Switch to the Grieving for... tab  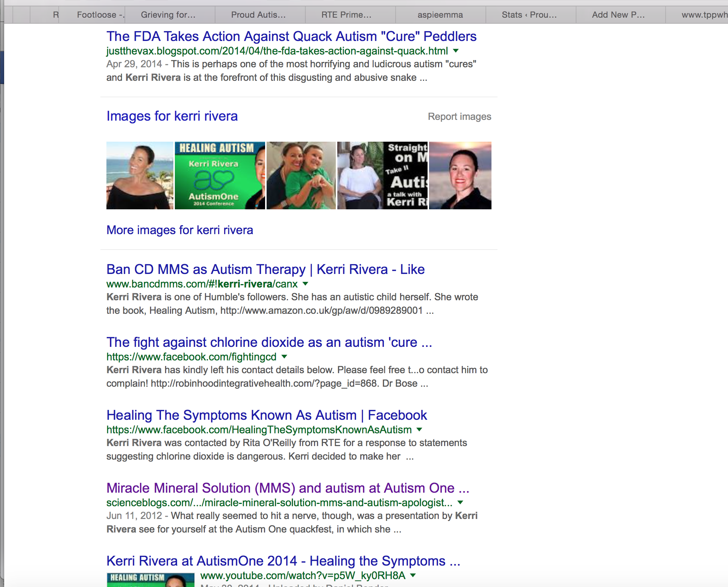pos(170,15)
